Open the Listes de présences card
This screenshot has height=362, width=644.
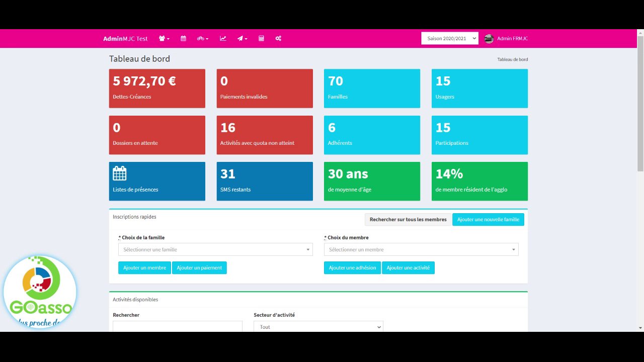click(x=157, y=182)
